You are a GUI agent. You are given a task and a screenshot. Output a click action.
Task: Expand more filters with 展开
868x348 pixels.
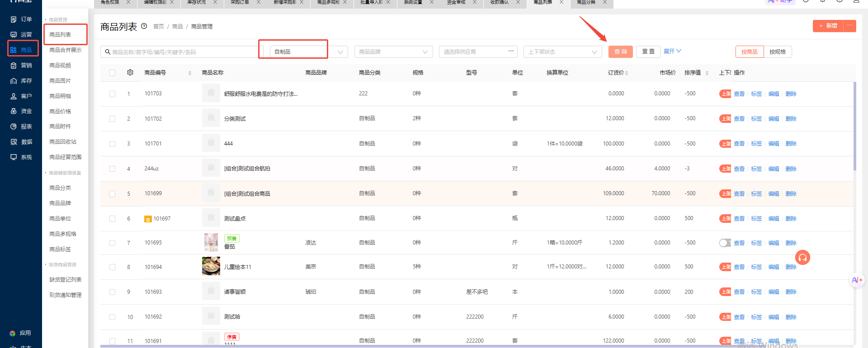[672, 52]
